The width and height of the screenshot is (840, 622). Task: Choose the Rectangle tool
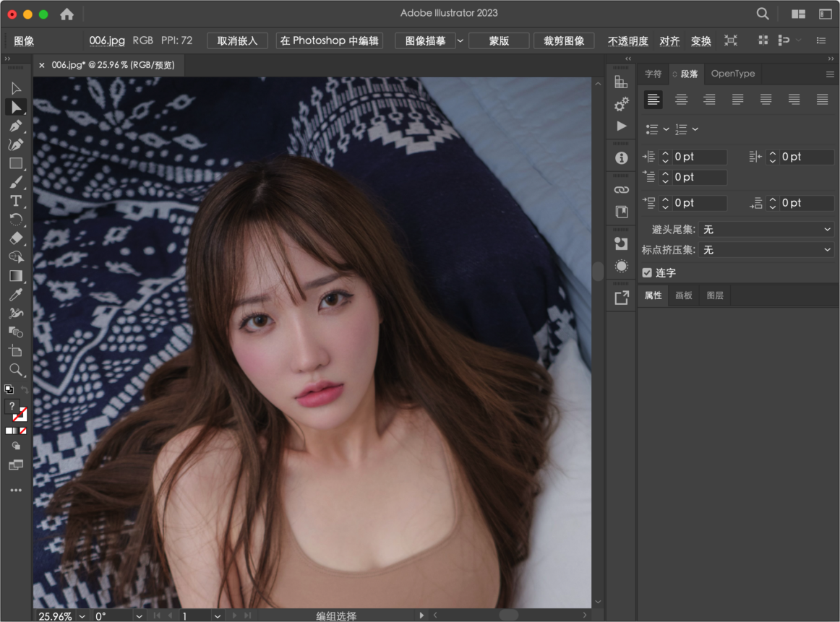[x=16, y=163]
